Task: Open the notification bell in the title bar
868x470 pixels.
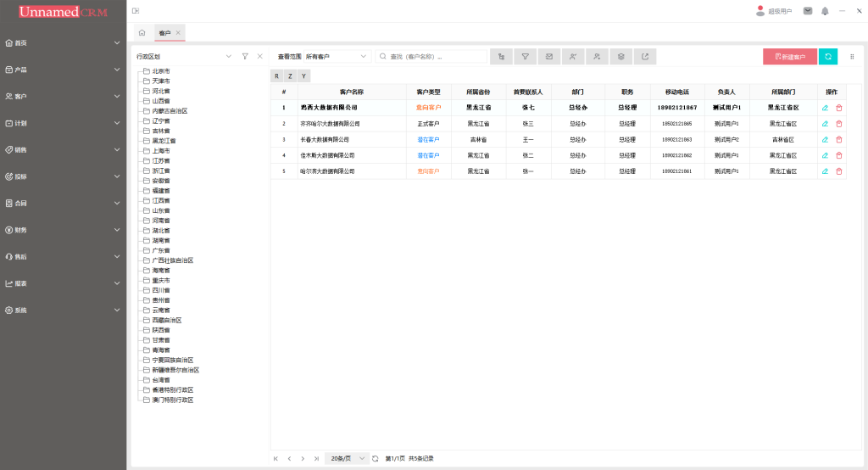Action: 825,11
